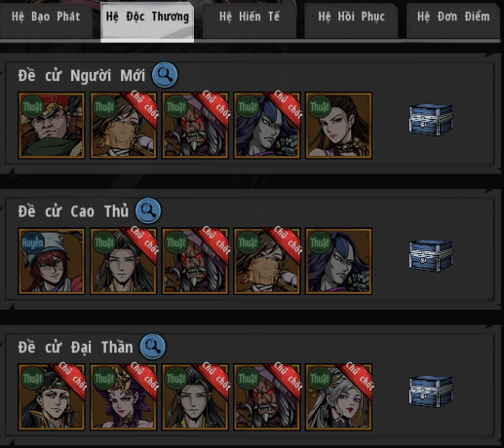The height and width of the screenshot is (448, 504).
Task: Select last female hero in Người Mới row
Action: tap(338, 126)
